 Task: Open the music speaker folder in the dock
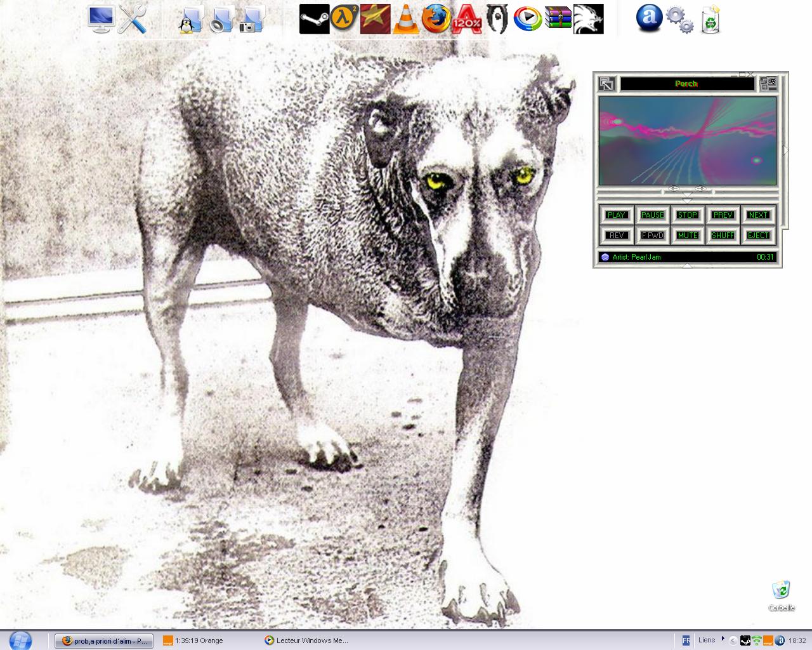(222, 20)
